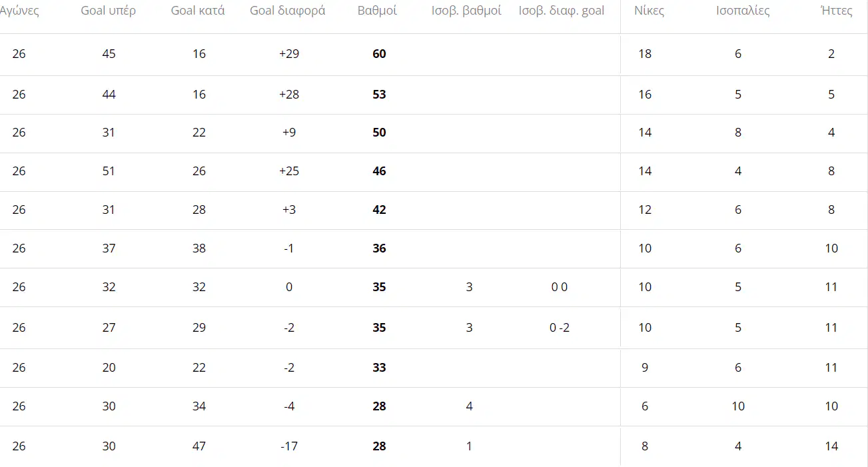Select the 0 -2 tiebreak goal cell
The width and height of the screenshot is (868, 467).
point(560,328)
